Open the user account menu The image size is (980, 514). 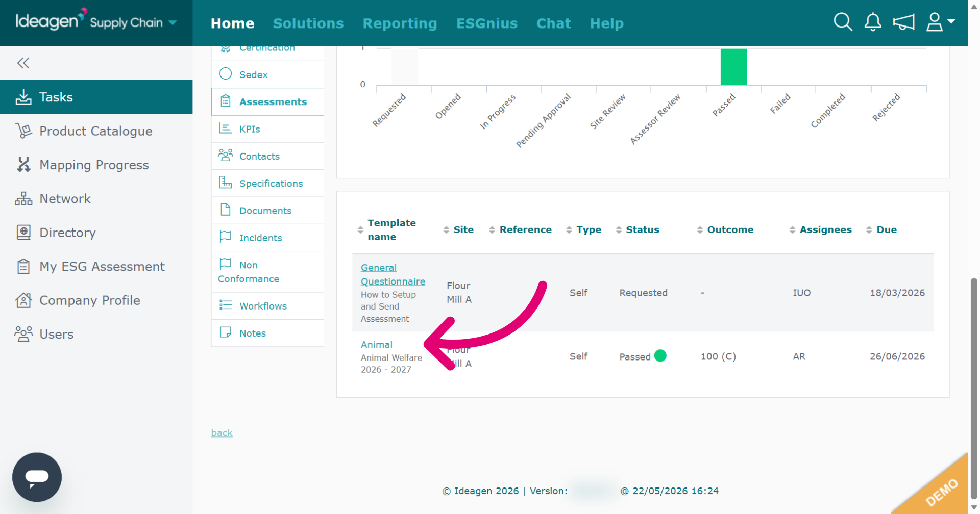click(x=941, y=22)
